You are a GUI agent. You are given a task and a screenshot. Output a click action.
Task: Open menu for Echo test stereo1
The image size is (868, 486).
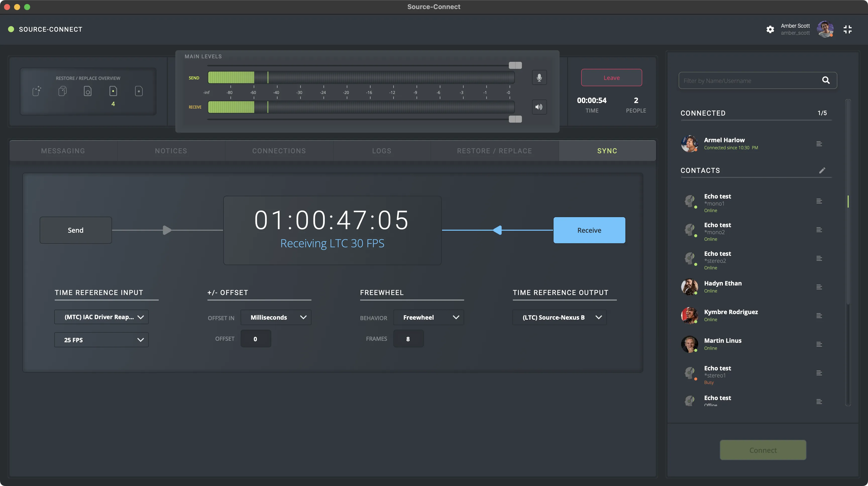[x=819, y=373]
